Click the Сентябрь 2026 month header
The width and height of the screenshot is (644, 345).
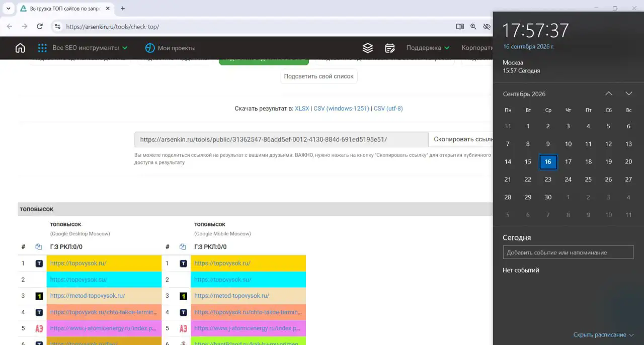pyautogui.click(x=524, y=94)
